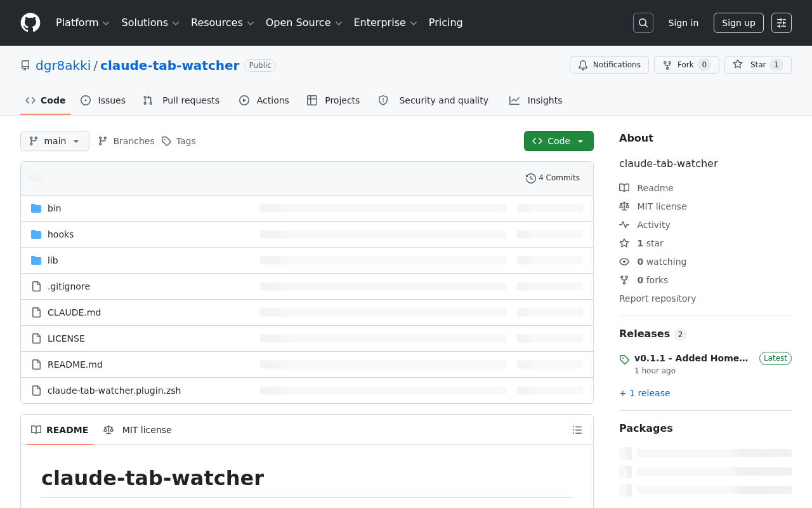Screen dimensions: 812x508
Task: Click the star icon next to 1 star
Action: click(624, 243)
